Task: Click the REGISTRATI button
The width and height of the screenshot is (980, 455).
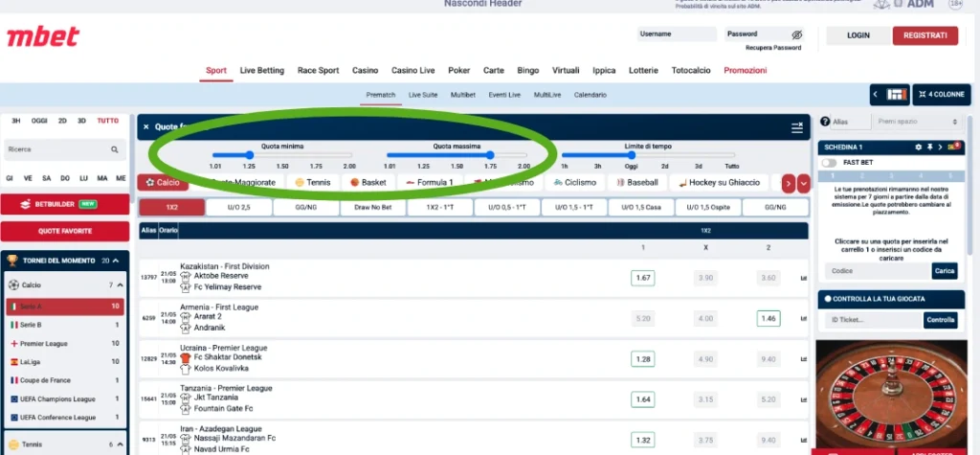Action: 925,35
